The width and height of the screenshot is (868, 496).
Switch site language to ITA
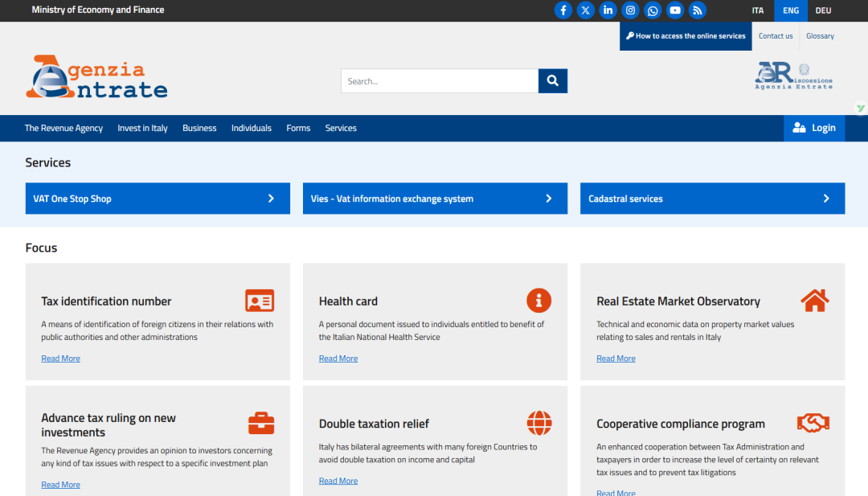(x=758, y=10)
